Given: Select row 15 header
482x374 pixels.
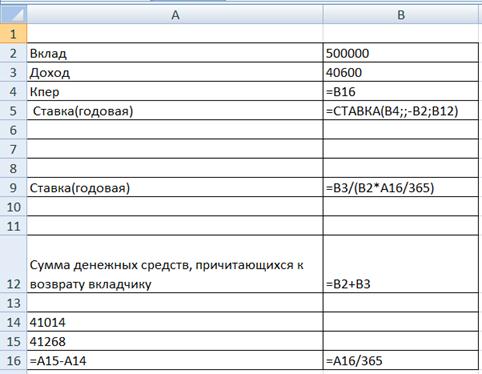Looking at the screenshot, I should 13,341.
